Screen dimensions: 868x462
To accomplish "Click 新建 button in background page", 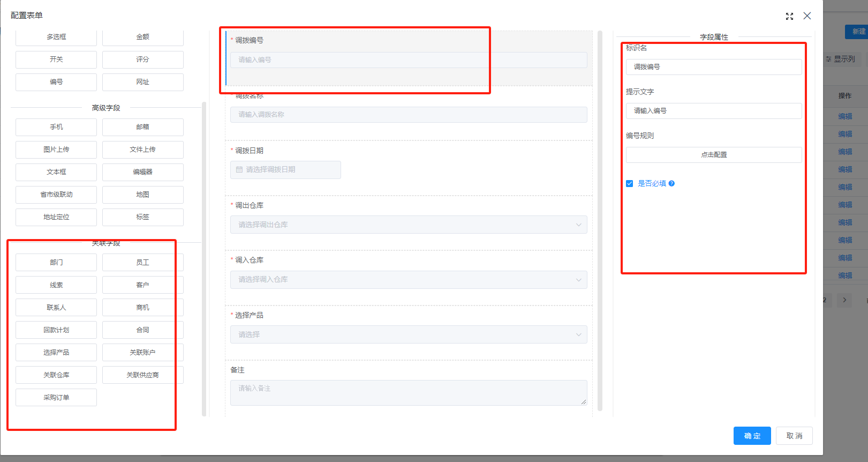I will [857, 32].
